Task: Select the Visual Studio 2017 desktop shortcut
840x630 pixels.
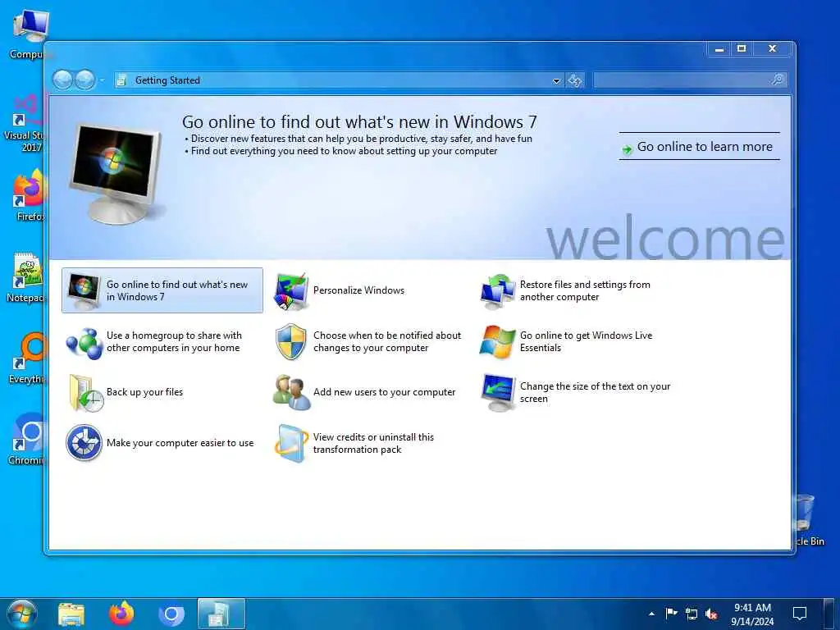Action: click(x=25, y=123)
